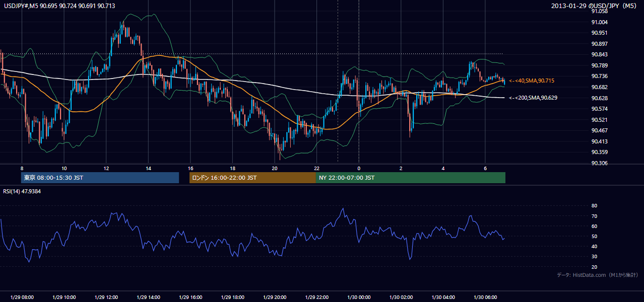Click the hour 10 tick on price chart
This screenshot has height=302, width=644.
[64, 168]
